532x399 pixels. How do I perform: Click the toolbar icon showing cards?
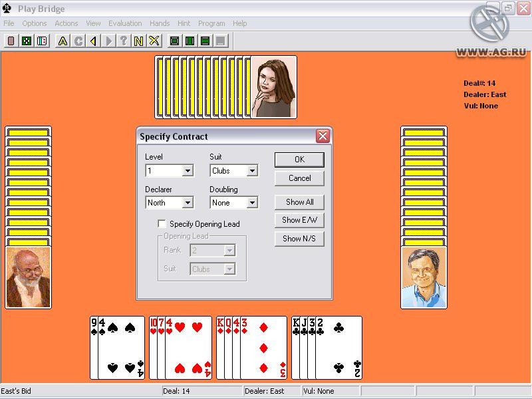pyautogui.click(x=42, y=41)
